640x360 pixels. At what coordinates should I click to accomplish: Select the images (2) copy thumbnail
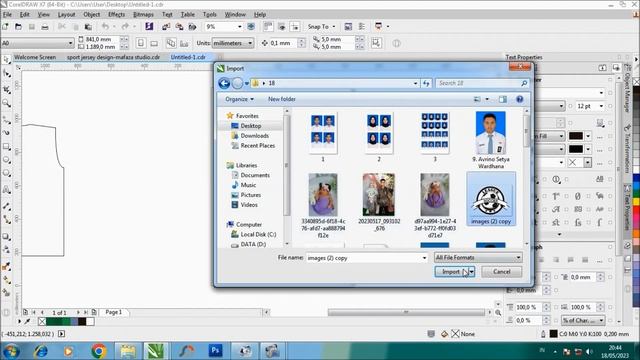[491, 199]
